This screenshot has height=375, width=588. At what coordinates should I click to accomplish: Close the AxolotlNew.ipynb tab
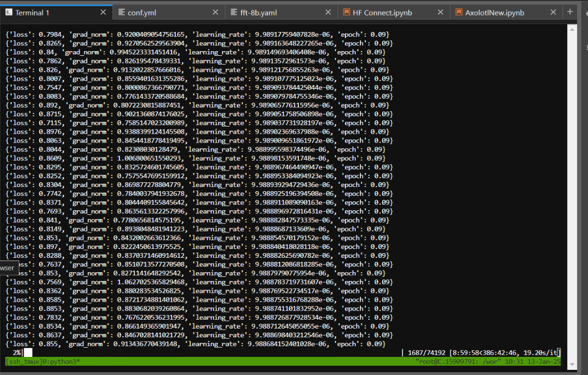pyautogui.click(x=553, y=12)
